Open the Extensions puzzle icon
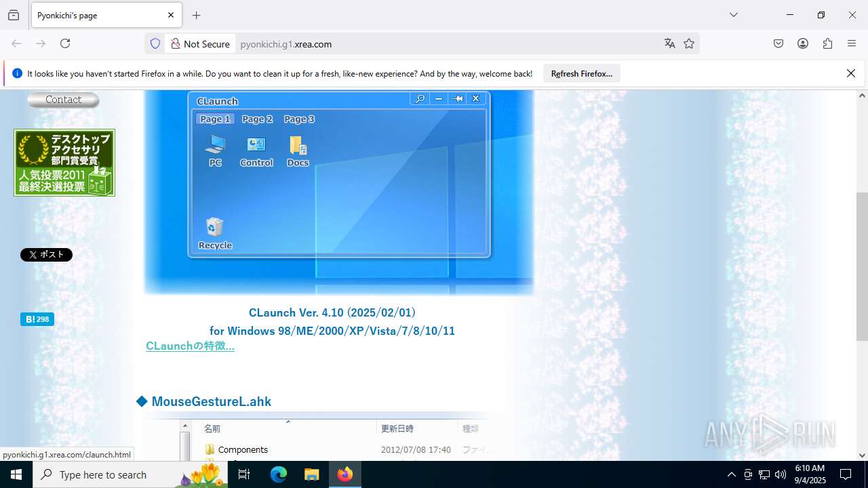The width and height of the screenshot is (868, 488). tap(827, 43)
